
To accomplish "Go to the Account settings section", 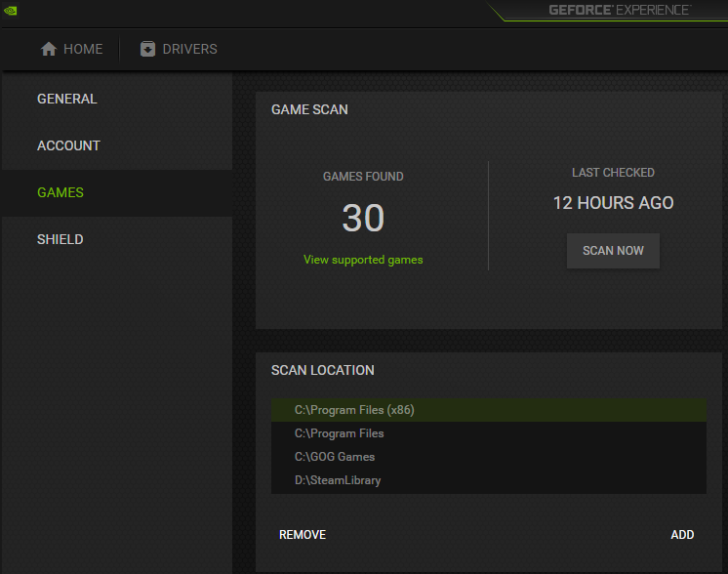I will click(68, 145).
